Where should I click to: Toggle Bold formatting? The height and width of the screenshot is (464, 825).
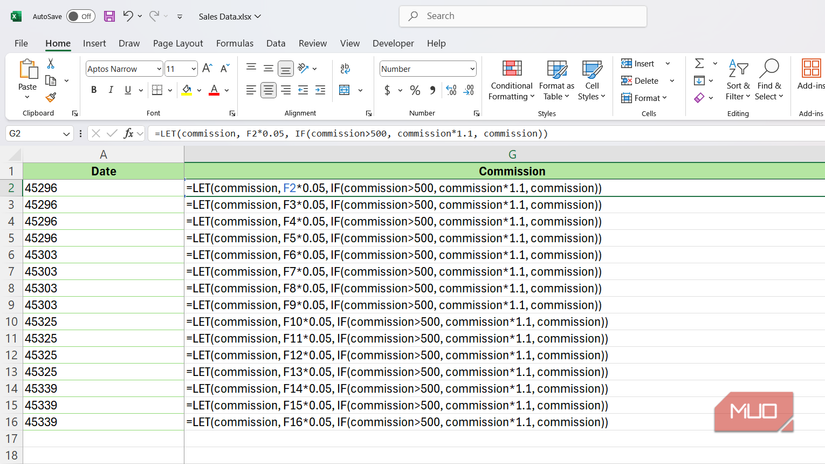pos(94,91)
